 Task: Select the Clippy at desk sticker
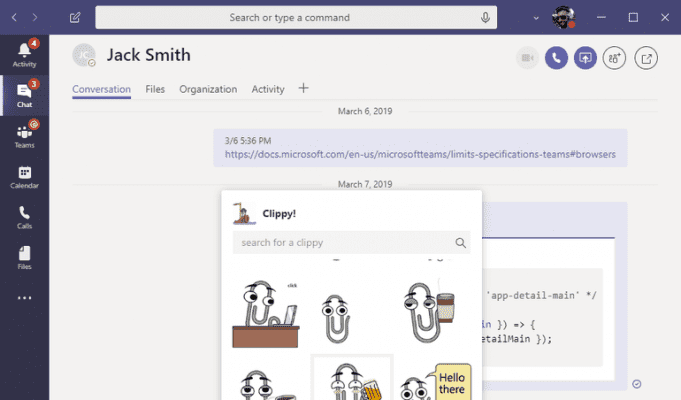266,314
